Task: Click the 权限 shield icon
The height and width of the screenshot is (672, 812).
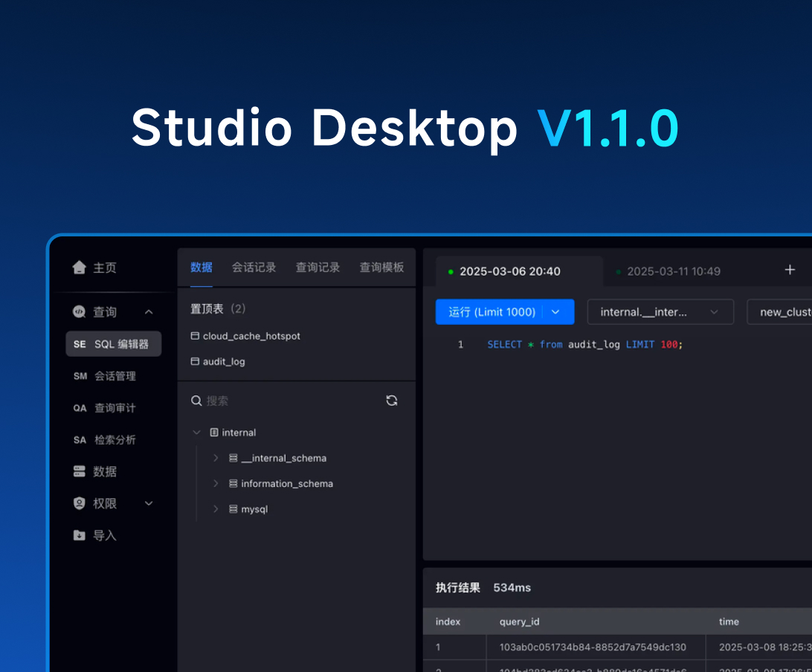Action: pos(80,503)
